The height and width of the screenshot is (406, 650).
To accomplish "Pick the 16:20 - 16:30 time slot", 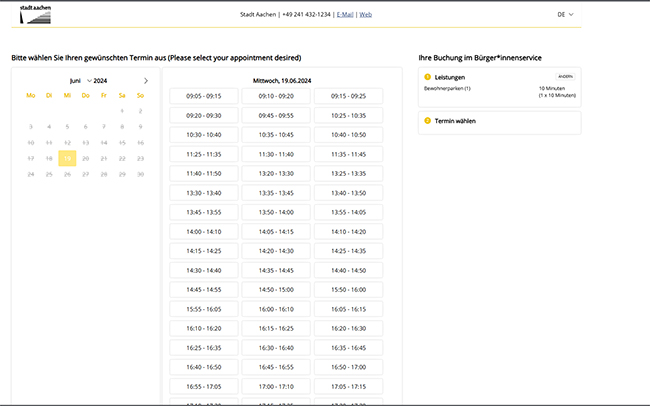I will pos(348,328).
